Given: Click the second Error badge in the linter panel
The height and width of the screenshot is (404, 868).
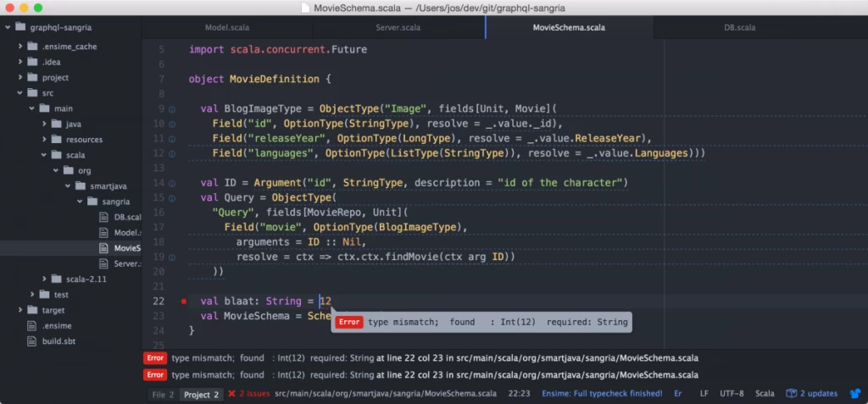Looking at the screenshot, I should pyautogui.click(x=155, y=374).
